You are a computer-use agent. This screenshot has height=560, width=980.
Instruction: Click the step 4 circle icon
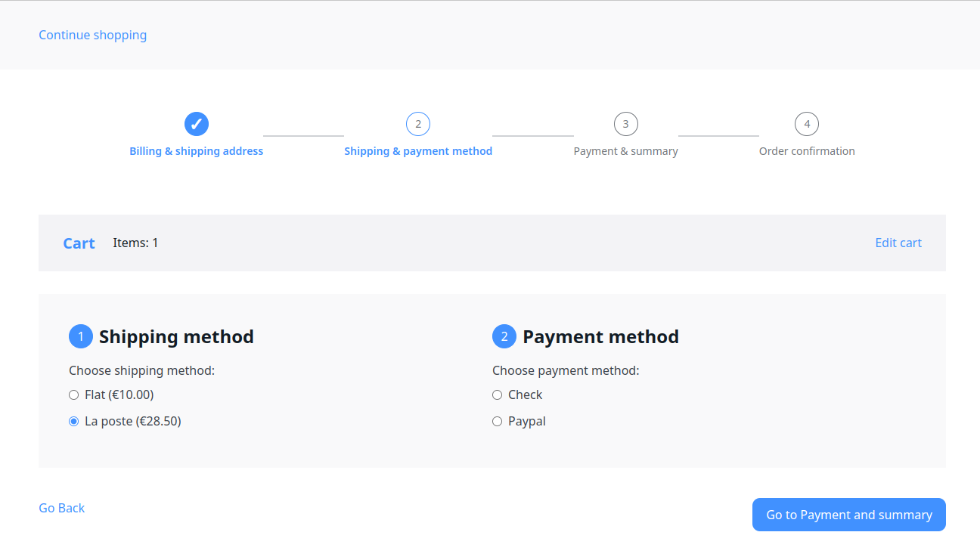click(807, 124)
